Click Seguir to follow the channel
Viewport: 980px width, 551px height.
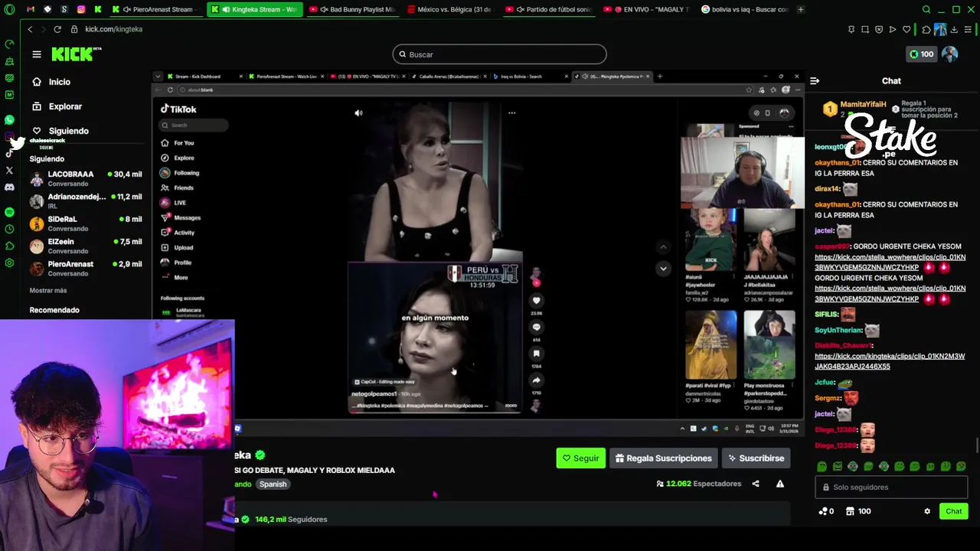580,458
